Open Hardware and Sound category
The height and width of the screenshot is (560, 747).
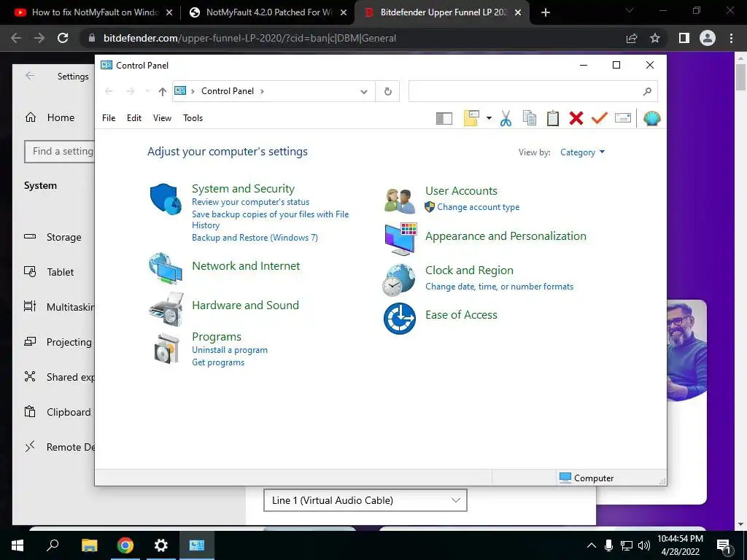(245, 306)
